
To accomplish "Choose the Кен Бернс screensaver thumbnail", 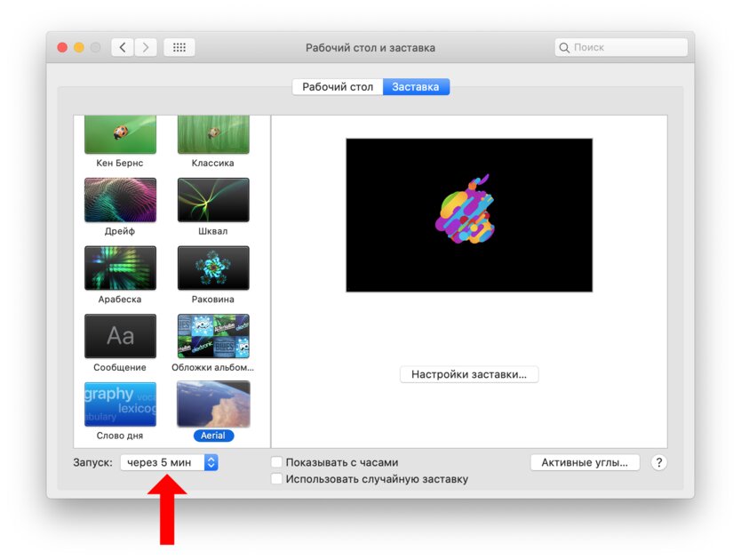I will coord(120,135).
